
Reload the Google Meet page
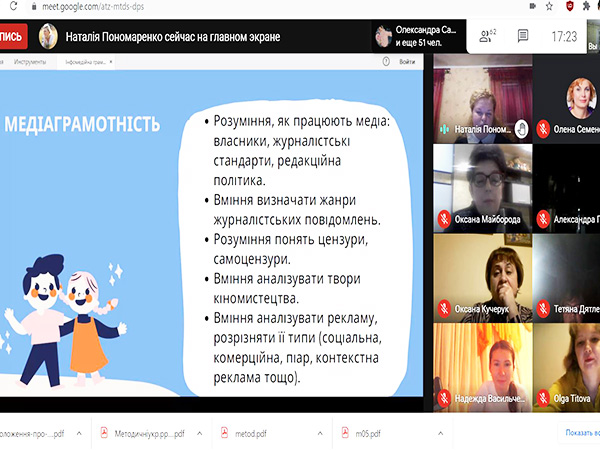(13, 6)
